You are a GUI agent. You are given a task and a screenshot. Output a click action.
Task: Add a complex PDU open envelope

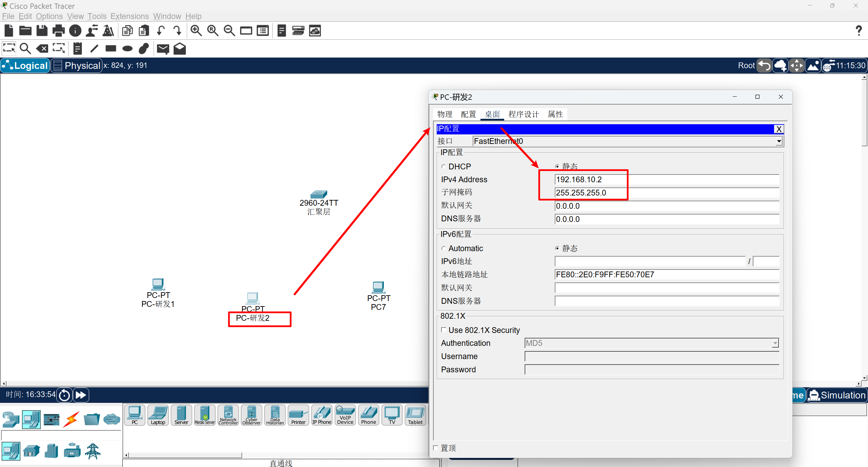pyautogui.click(x=180, y=49)
